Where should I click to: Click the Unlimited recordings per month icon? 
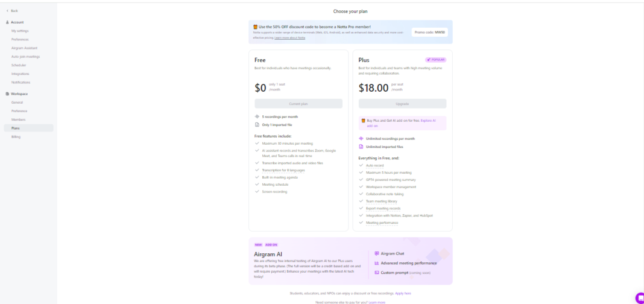[361, 138]
